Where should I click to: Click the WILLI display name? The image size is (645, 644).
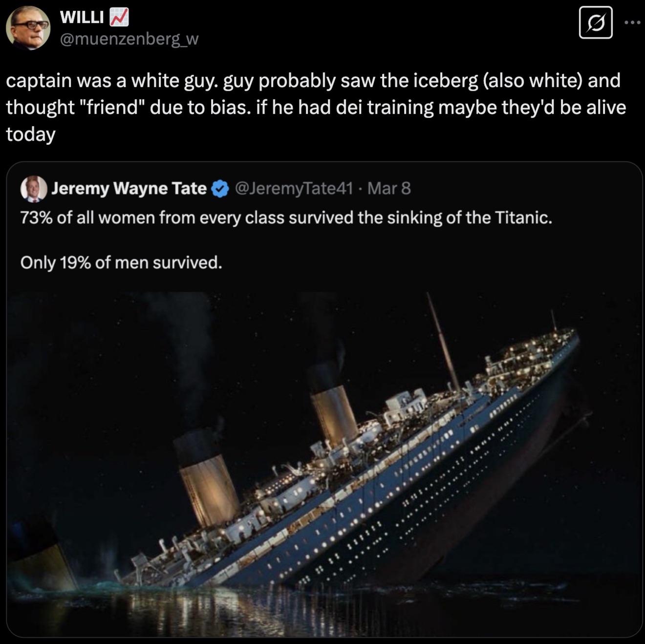click(82, 17)
